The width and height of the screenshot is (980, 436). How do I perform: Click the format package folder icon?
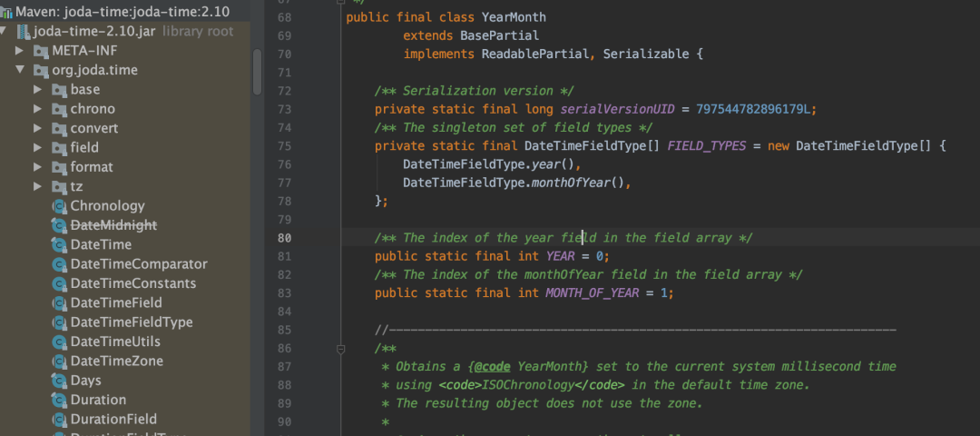point(59,167)
